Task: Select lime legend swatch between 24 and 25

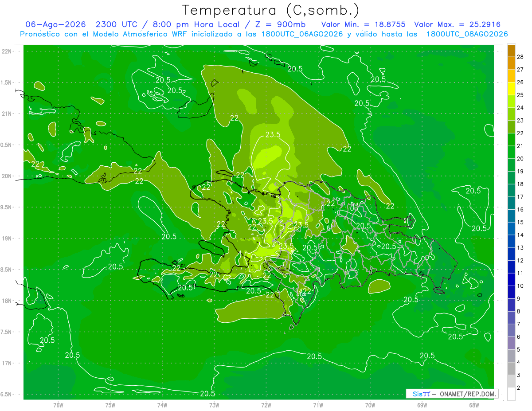Action: 511,102
